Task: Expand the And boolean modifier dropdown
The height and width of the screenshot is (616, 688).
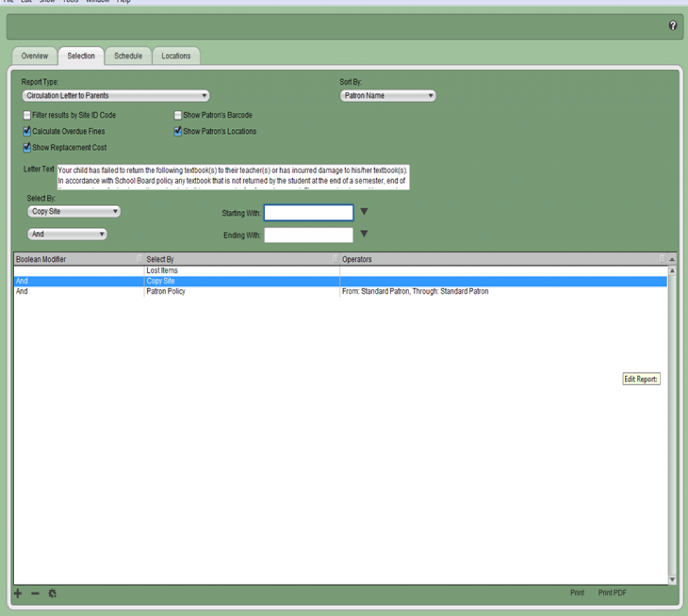Action: coord(67,234)
